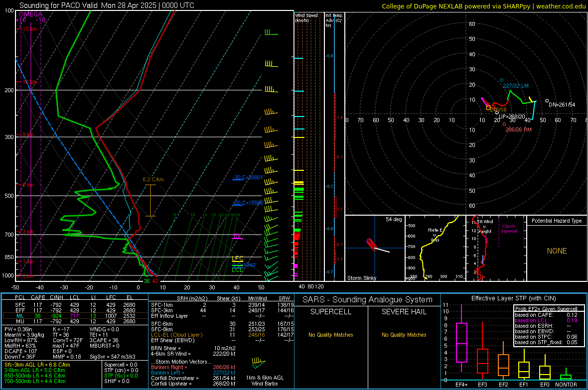Click the SR Wind v. Height label
This screenshot has height=390, width=588.
[485, 227]
